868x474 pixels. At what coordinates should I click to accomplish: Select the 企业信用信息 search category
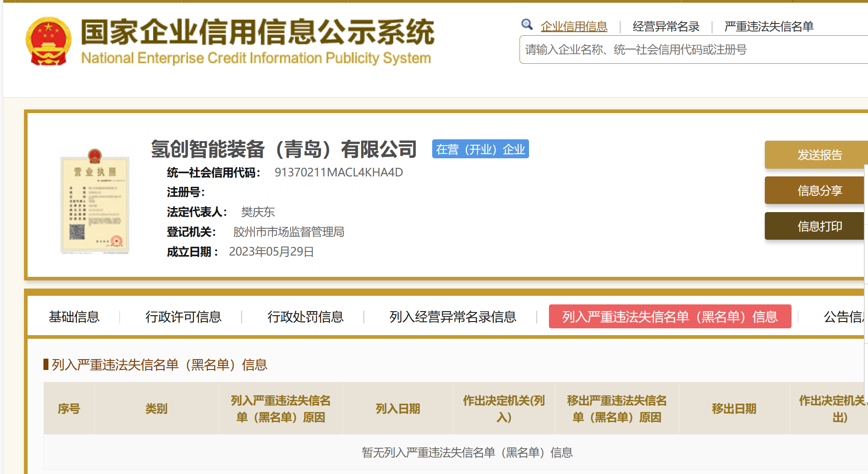click(x=574, y=27)
